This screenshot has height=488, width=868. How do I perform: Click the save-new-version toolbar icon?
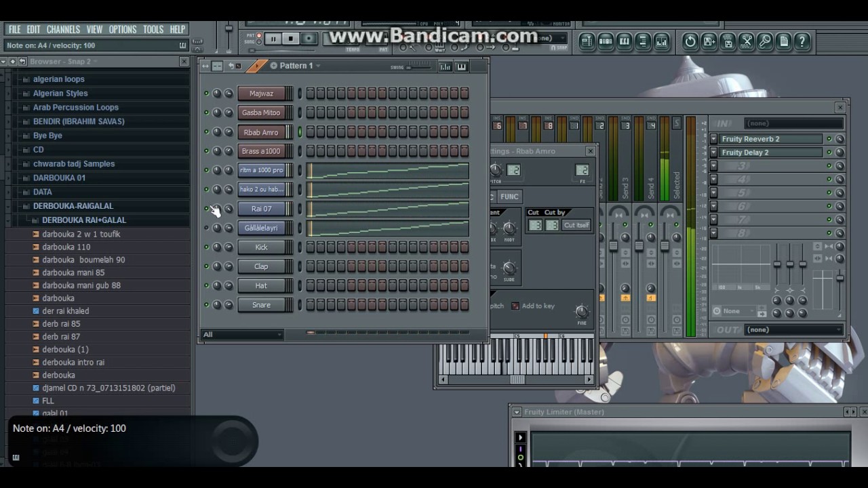709,41
